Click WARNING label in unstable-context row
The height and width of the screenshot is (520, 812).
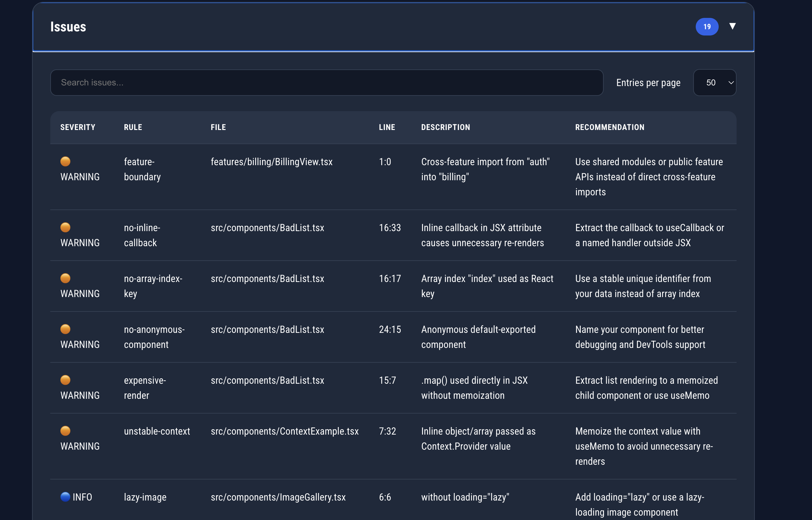coord(80,447)
